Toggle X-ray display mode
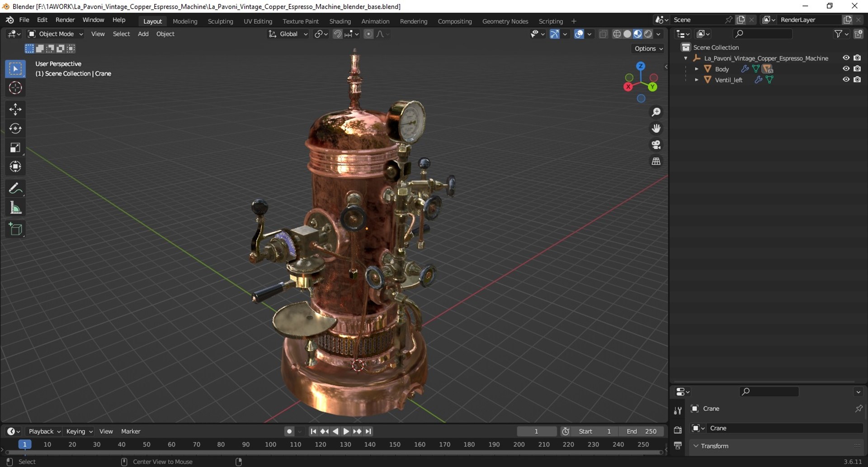Screen dimensions: 868x467 [x=603, y=34]
